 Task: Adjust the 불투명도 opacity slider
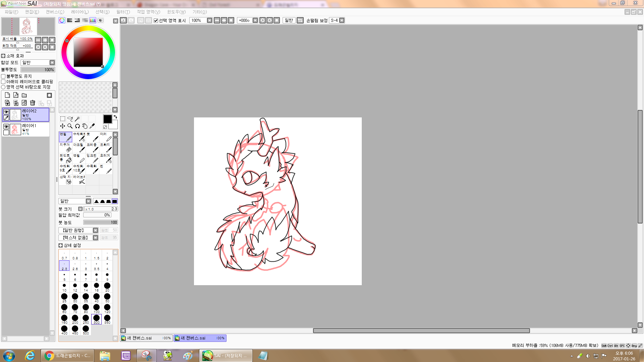pyautogui.click(x=38, y=70)
